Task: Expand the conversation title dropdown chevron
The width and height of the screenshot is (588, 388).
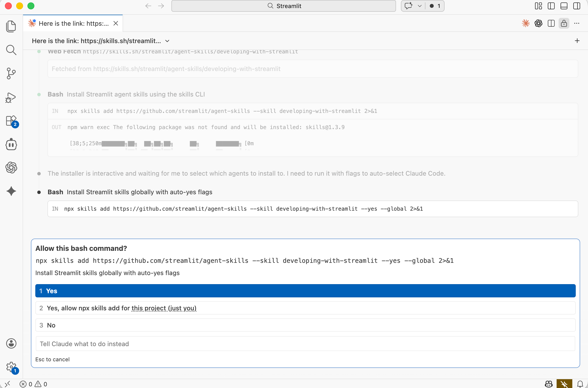Action: 167,41
